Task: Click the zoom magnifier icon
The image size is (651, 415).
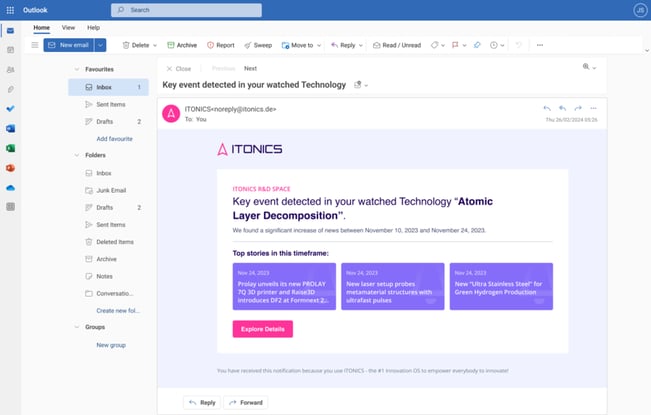Action: tap(586, 67)
